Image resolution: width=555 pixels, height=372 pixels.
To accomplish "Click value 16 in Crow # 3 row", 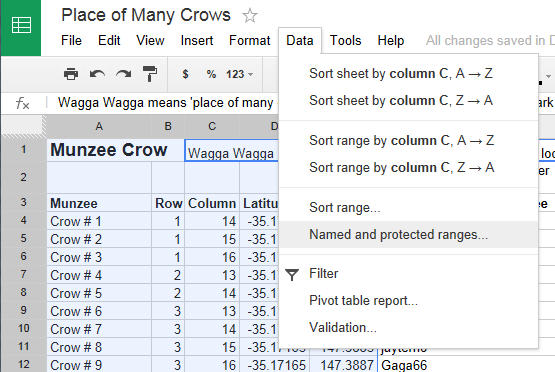I will coord(212,257).
